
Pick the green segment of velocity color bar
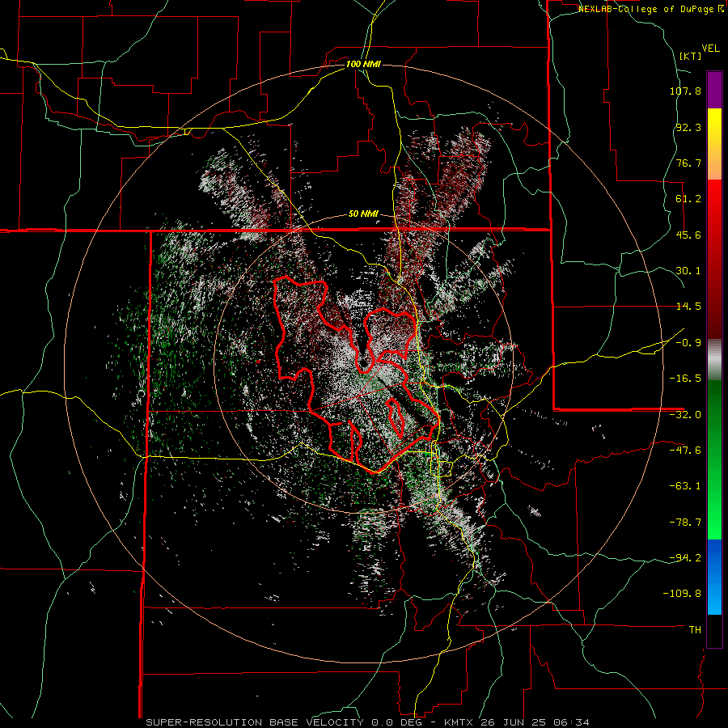(x=714, y=459)
